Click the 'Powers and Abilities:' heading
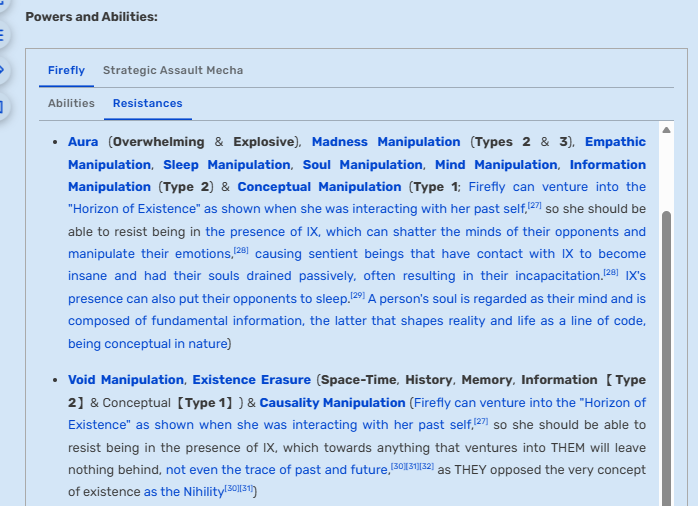The image size is (698, 506). (x=91, y=17)
